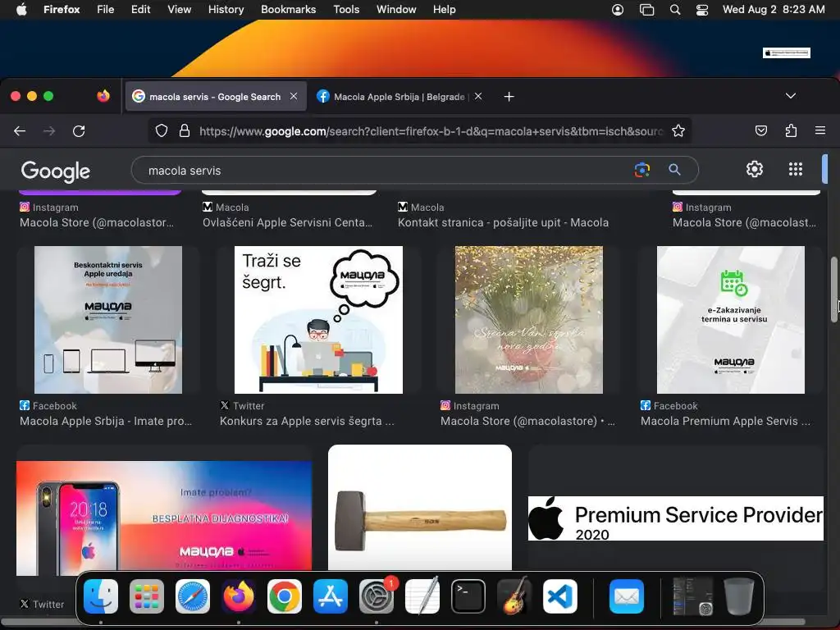Open the Besplatna dijagnostika iPhone image

(164, 517)
